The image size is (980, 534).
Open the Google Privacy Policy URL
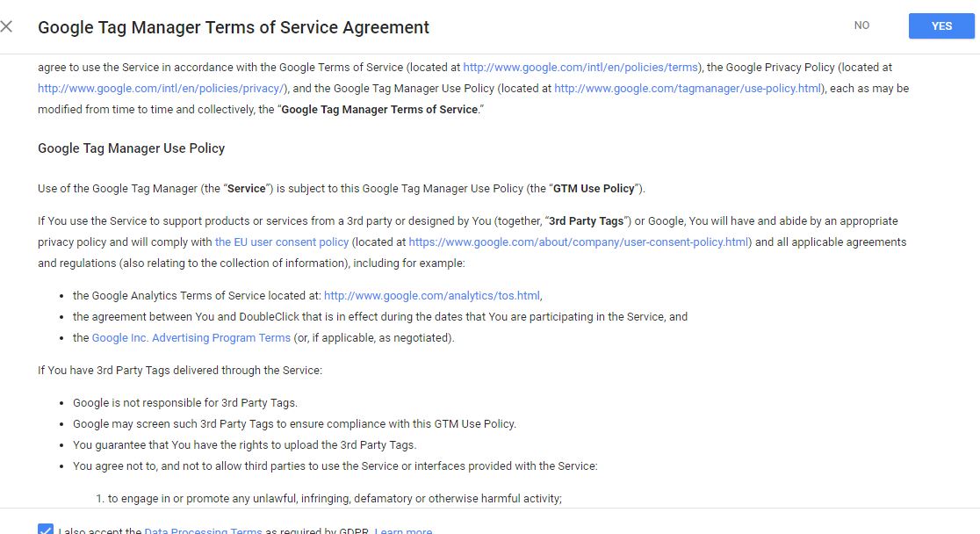coord(162,89)
